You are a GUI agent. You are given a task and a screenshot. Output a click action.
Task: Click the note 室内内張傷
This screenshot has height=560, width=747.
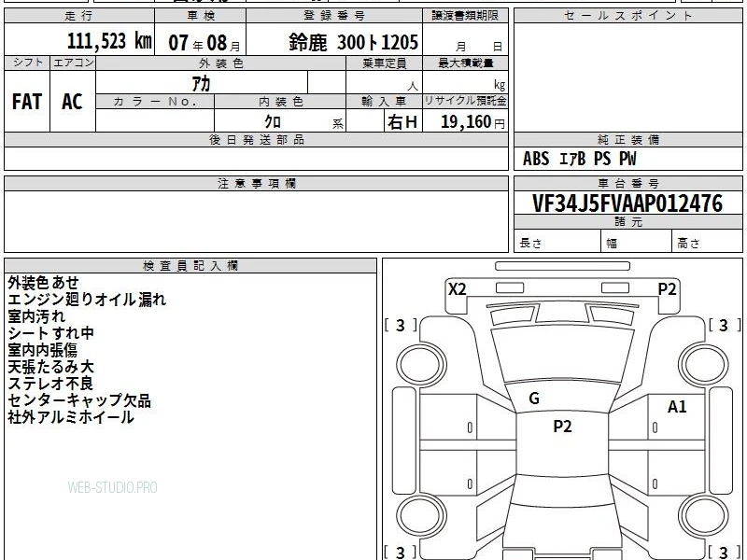click(42, 350)
